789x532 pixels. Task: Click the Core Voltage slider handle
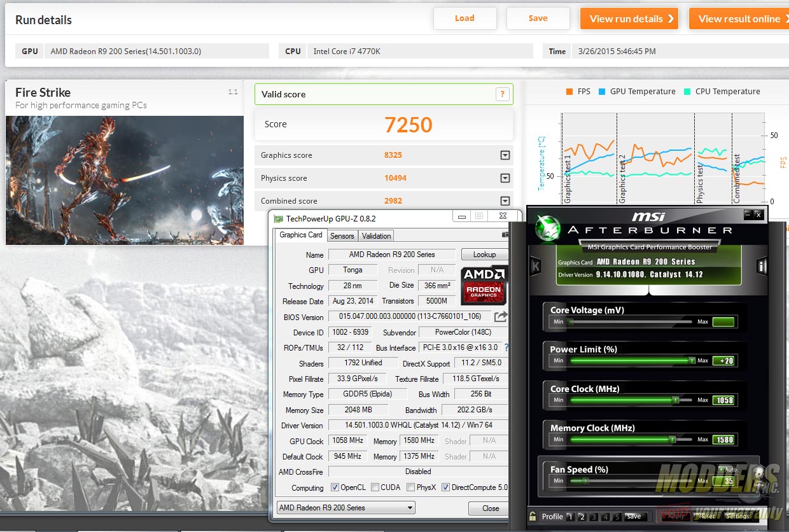(x=570, y=322)
